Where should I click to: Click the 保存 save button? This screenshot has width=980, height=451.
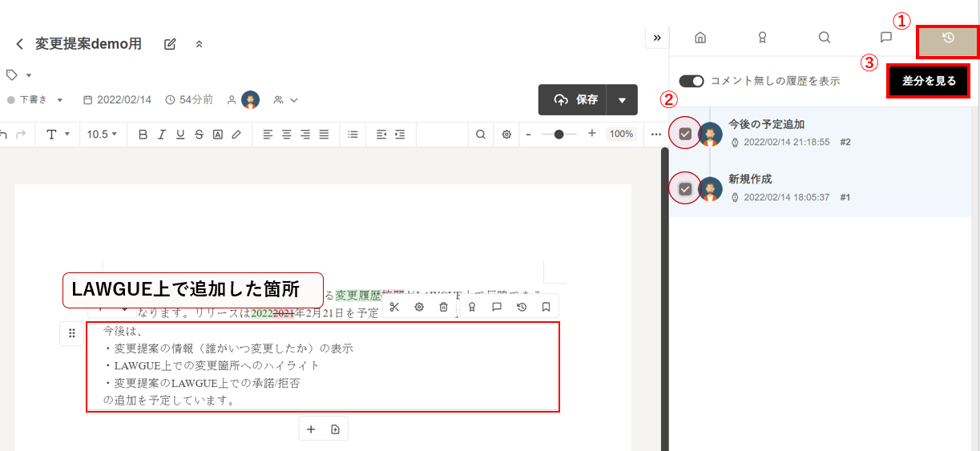coord(572,100)
